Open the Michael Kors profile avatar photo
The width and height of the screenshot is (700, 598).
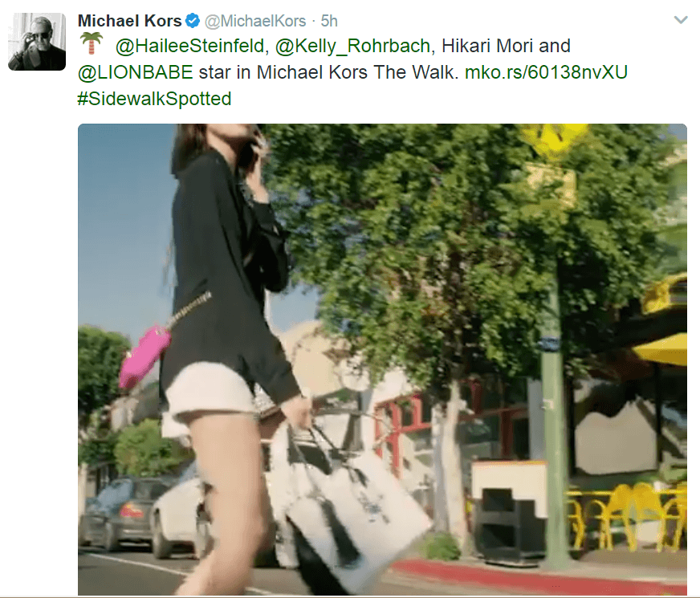(37, 42)
